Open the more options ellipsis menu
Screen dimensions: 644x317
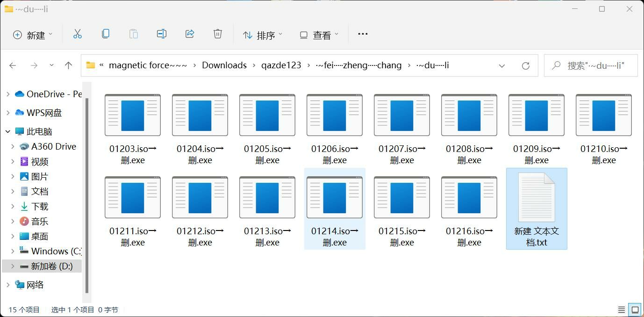[363, 34]
